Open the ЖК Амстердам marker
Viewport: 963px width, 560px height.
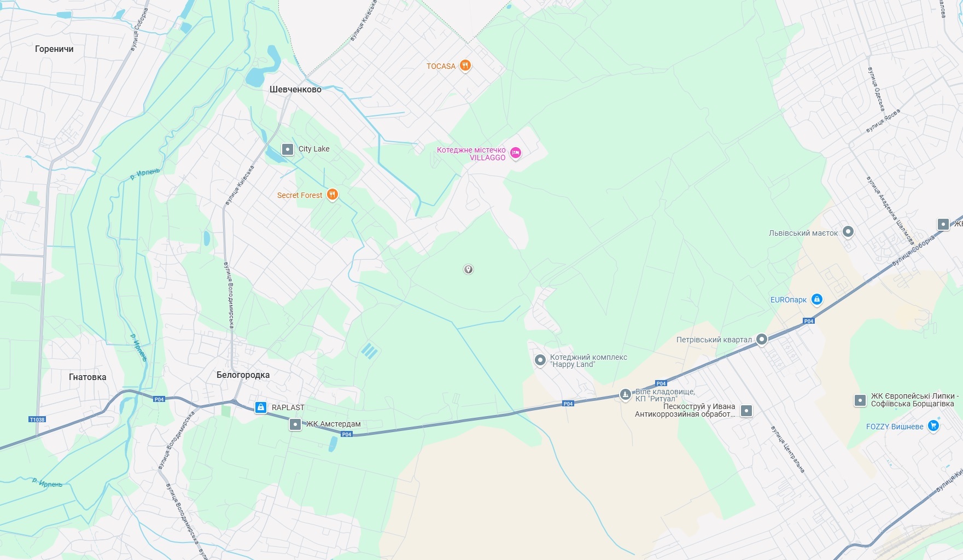tap(295, 424)
